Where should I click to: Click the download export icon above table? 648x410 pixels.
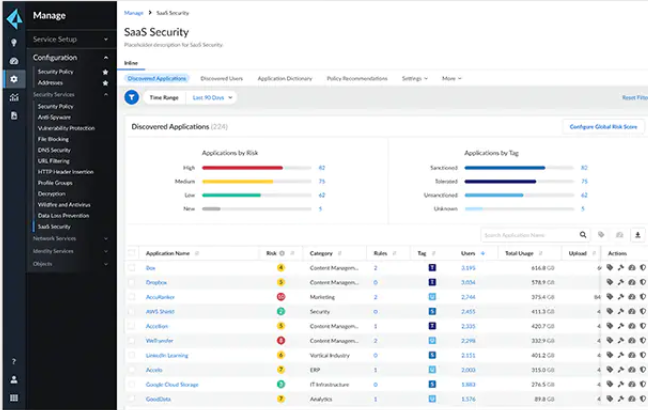pyautogui.click(x=637, y=235)
